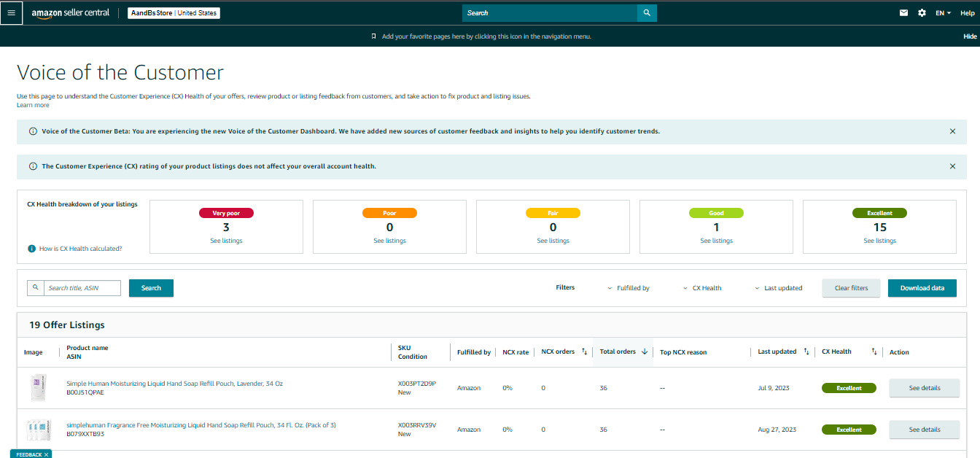Focus the Search title, ASIN field
The height and width of the screenshot is (458, 980).
82,288
